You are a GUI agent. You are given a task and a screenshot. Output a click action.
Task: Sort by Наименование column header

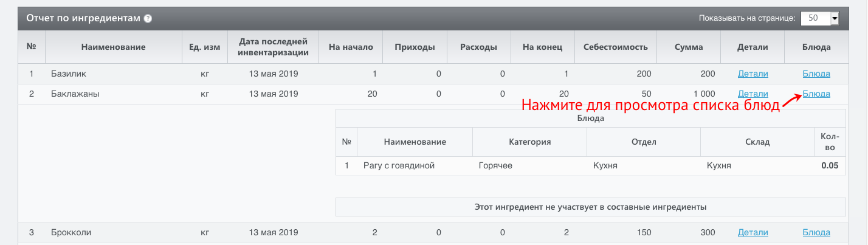[114, 47]
